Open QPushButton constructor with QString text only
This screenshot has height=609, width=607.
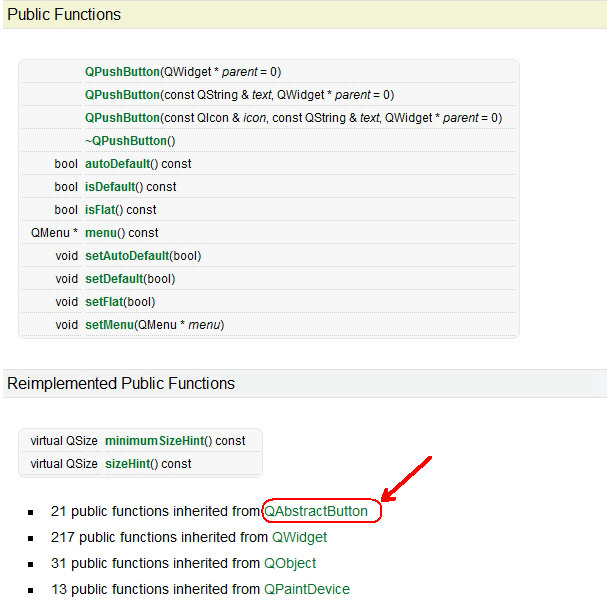(x=122, y=95)
